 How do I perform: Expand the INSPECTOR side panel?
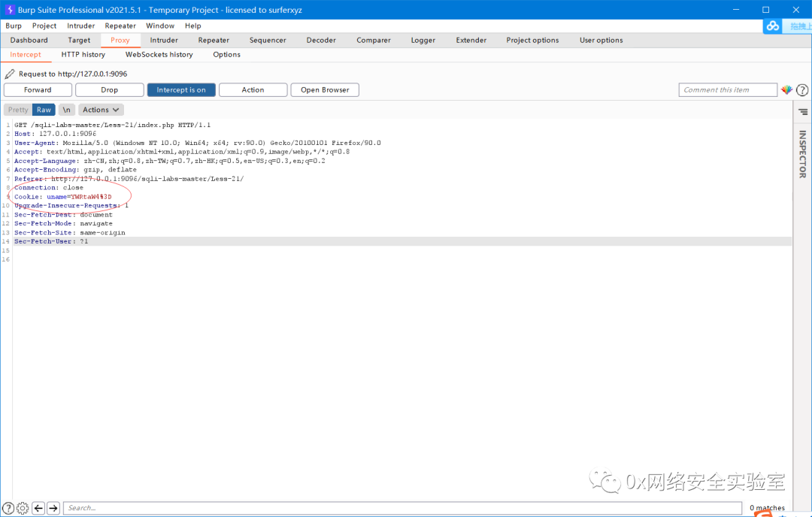[x=802, y=154]
